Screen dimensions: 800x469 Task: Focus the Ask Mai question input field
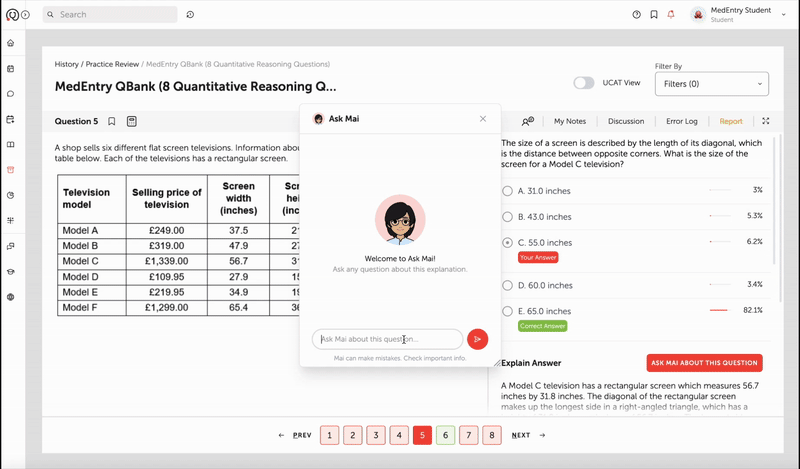[387, 339]
